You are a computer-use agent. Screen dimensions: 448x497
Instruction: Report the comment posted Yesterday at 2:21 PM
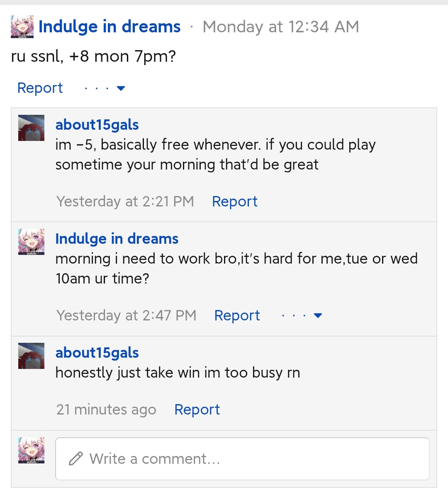point(234,201)
